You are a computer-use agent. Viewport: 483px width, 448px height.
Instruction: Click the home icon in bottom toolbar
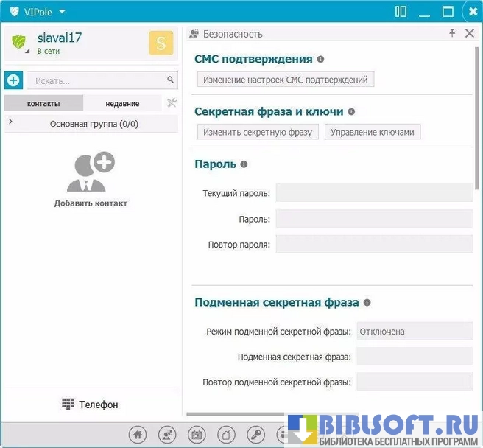click(x=137, y=434)
